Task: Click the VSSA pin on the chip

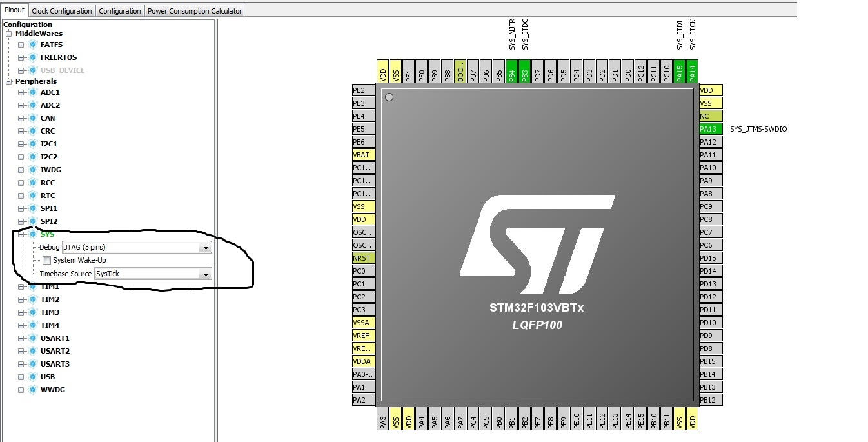Action: 363,323
